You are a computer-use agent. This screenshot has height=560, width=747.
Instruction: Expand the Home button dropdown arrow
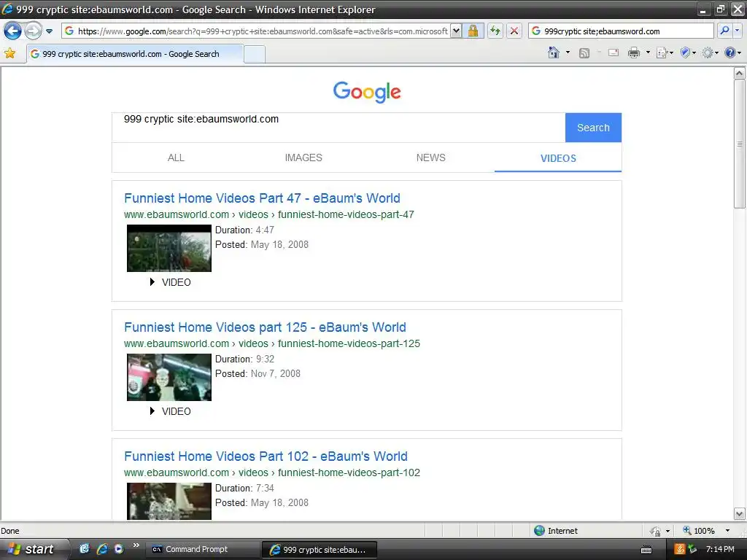coord(568,52)
